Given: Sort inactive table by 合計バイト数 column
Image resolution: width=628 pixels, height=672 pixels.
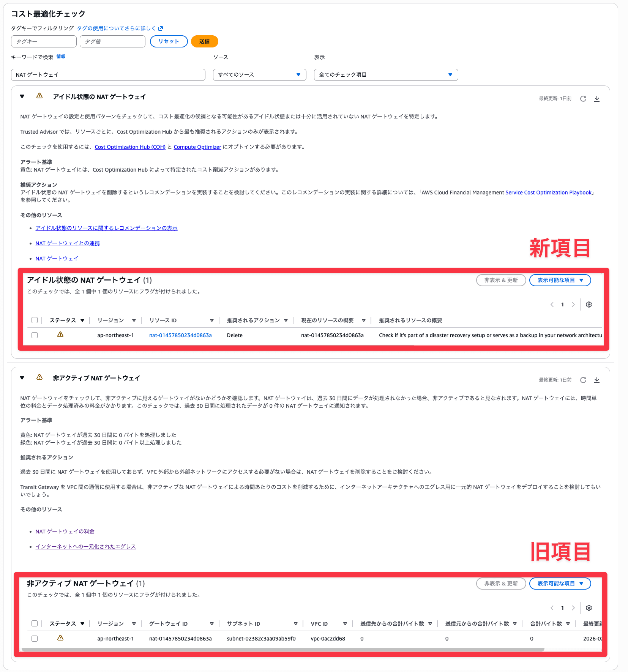Looking at the screenshot, I should click(568, 624).
